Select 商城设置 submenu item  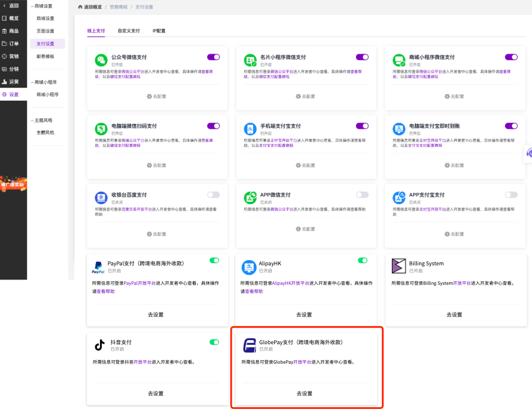click(x=45, y=18)
